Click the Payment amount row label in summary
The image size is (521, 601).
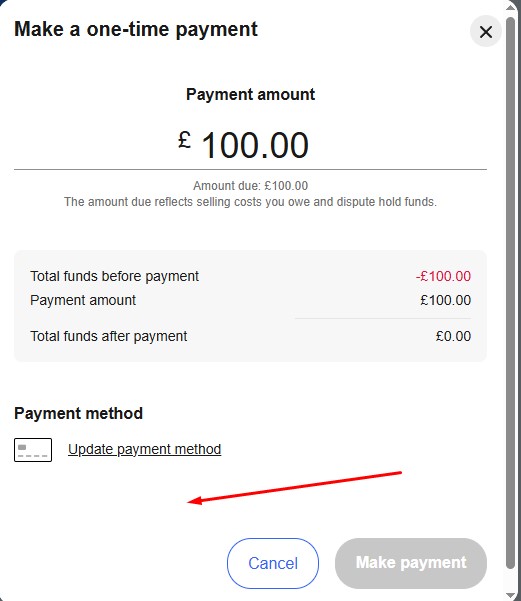tap(83, 300)
